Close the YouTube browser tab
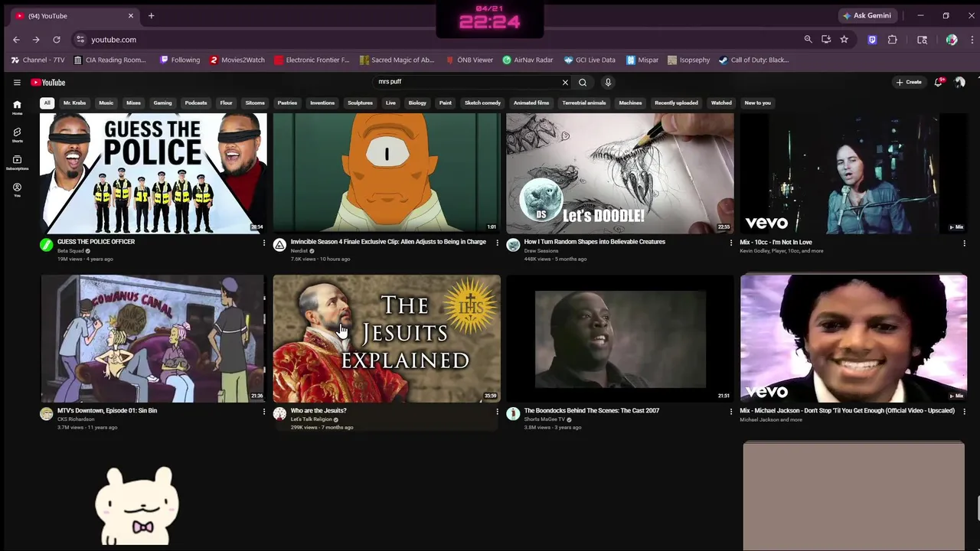Screen dimensions: 980x551 pos(130,15)
